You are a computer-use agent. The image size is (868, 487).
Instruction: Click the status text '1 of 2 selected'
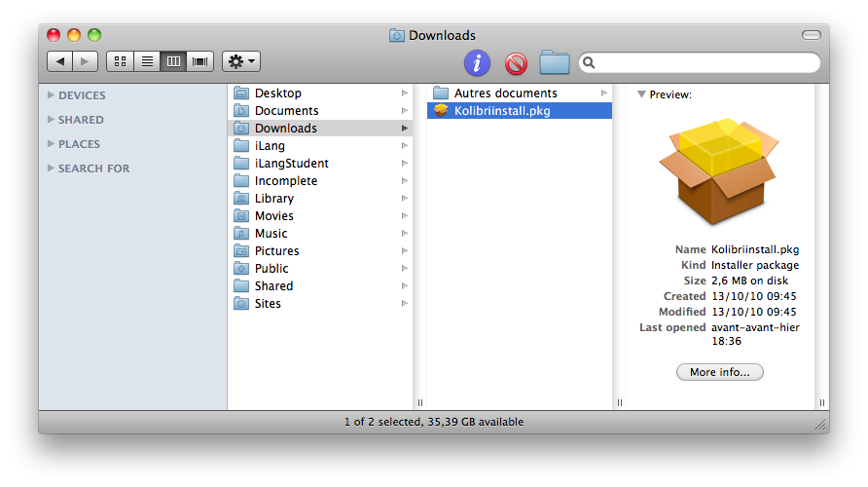pos(382,422)
